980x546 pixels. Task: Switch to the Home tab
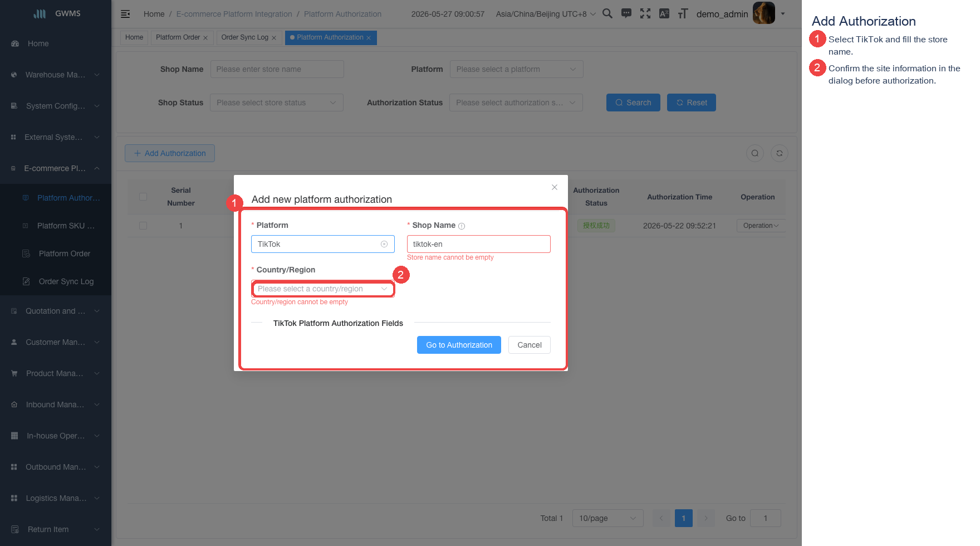[134, 37]
